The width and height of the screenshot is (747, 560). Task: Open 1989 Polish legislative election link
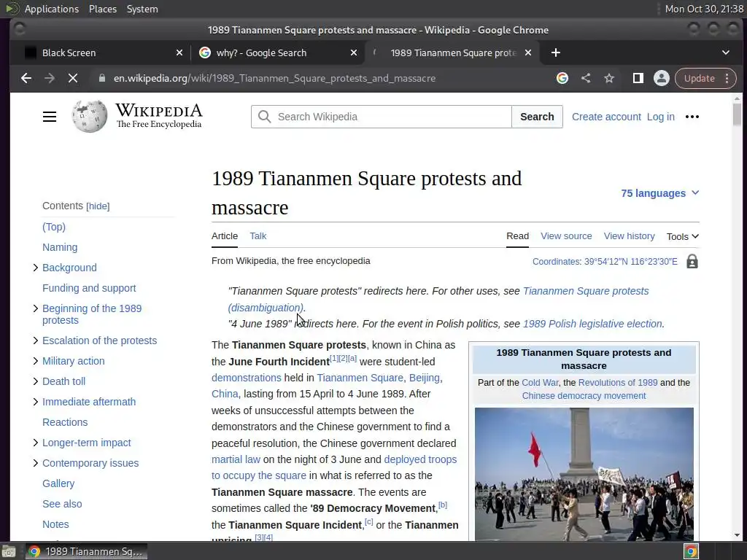592,324
